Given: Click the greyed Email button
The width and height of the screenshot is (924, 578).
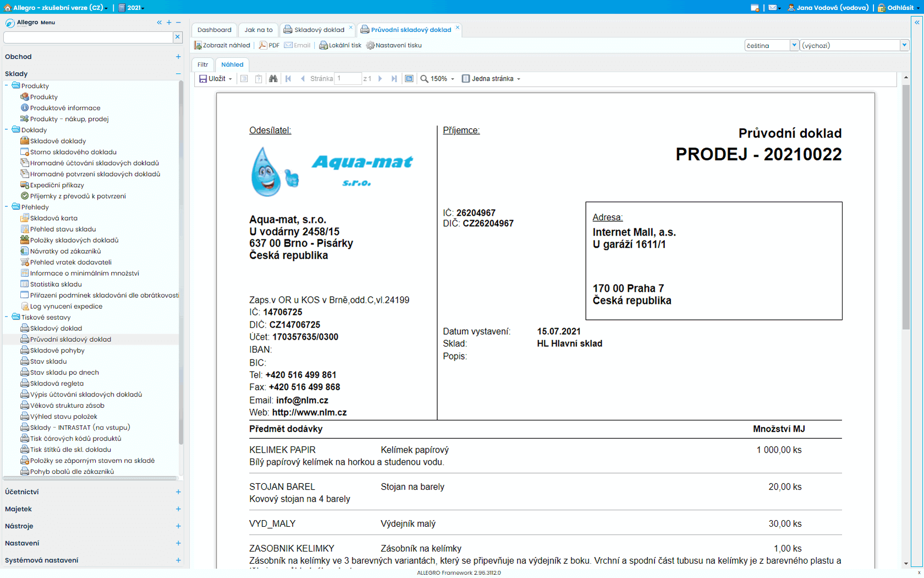Looking at the screenshot, I should 298,45.
